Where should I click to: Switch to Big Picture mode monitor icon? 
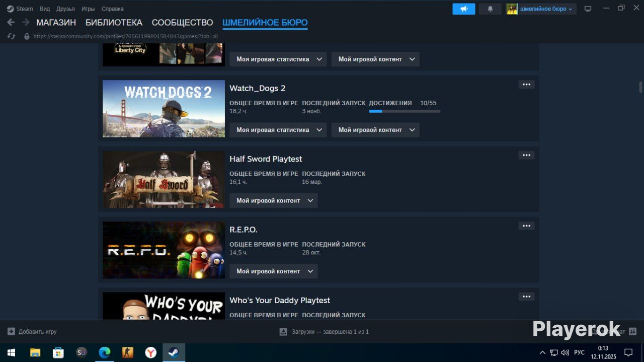588,9
